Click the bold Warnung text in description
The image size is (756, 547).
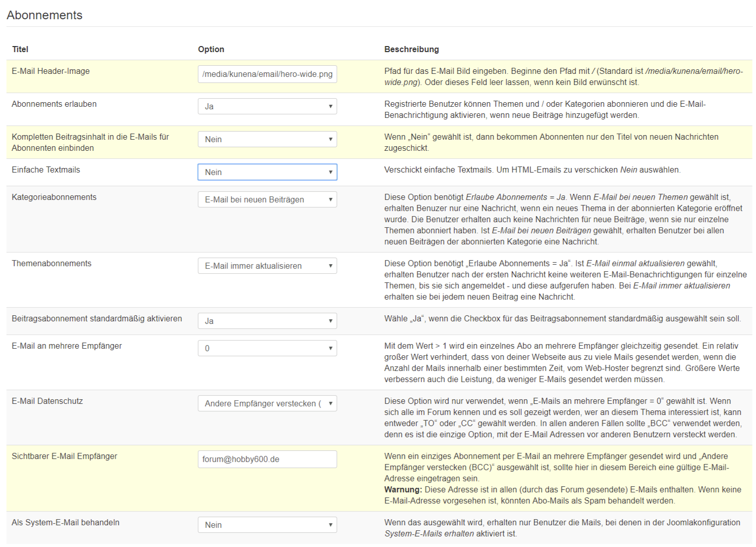coord(403,490)
